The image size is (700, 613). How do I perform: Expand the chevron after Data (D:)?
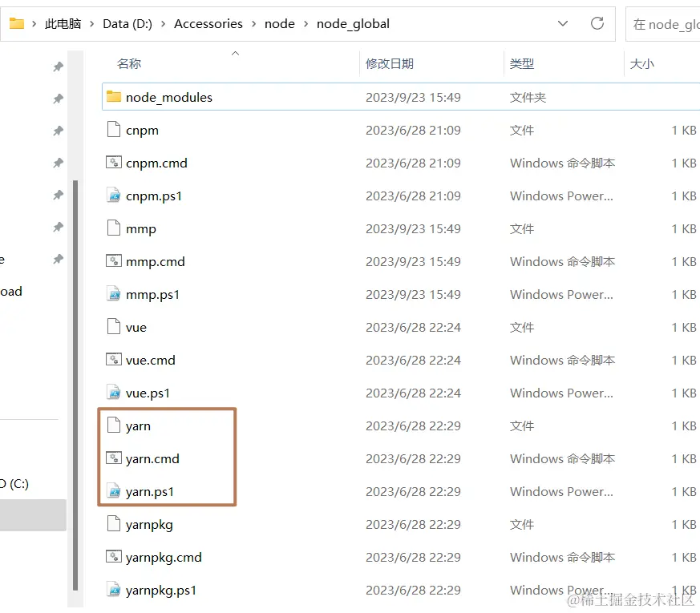click(x=164, y=24)
